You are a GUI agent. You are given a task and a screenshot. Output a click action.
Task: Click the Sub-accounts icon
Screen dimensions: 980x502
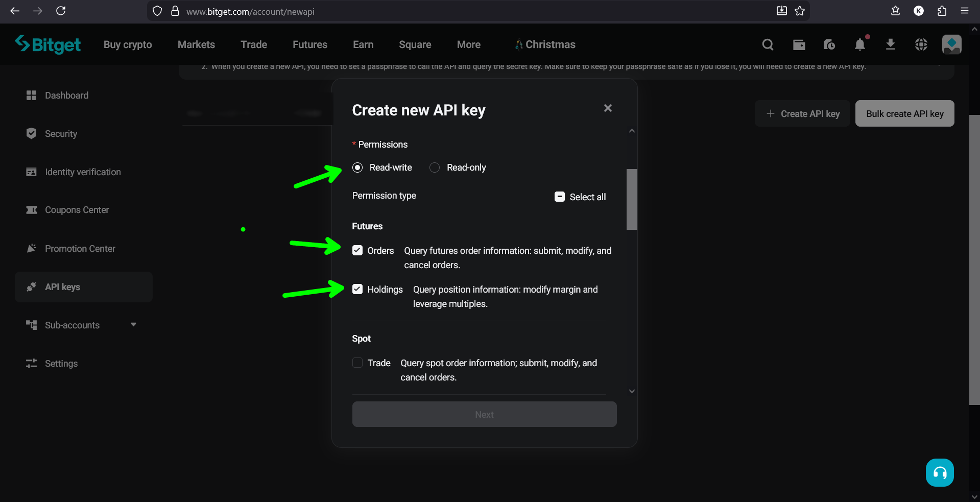31,325
